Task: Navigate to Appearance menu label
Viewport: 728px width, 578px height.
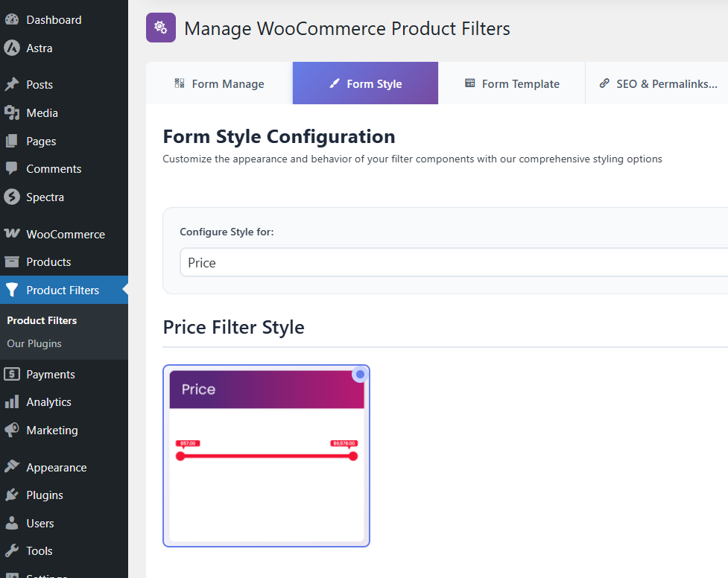Action: point(57,468)
